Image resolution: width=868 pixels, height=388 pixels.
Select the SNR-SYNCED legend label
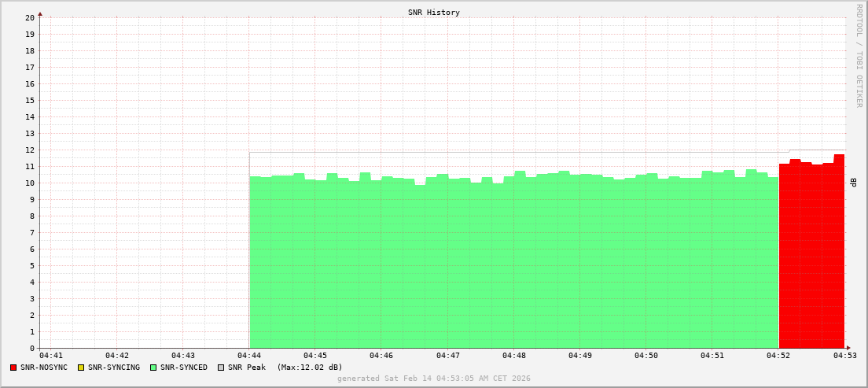(x=184, y=368)
